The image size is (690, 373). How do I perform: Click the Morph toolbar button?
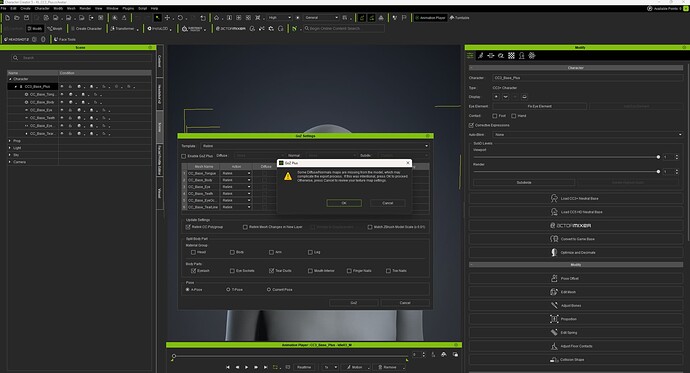55,29
